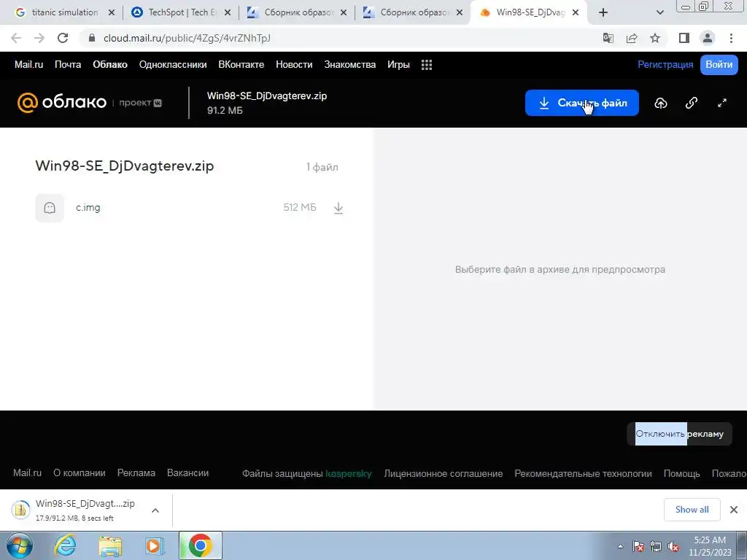The height and width of the screenshot is (560, 747).
Task: Open the Windows Start menu
Action: coord(20,545)
